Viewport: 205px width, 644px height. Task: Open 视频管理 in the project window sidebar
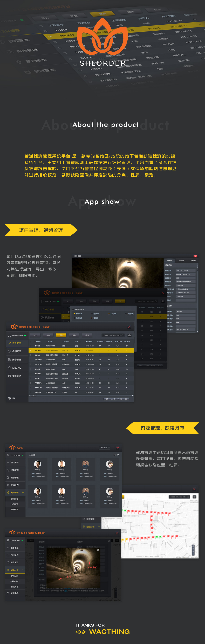tap(16, 351)
